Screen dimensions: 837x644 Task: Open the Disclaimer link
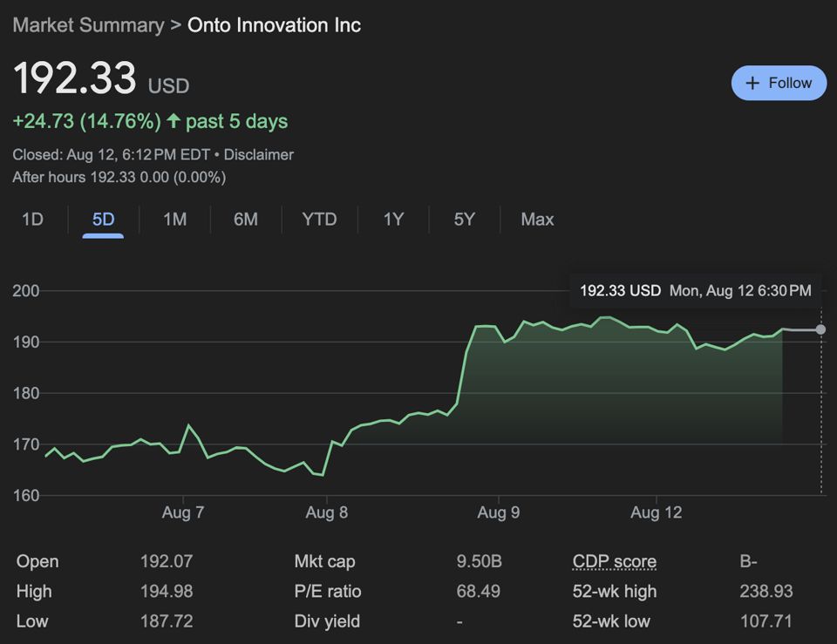pyautogui.click(x=259, y=154)
